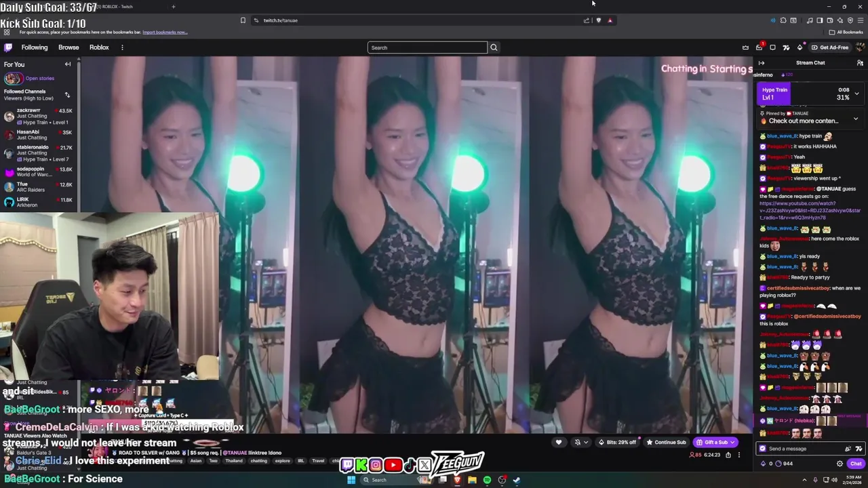
Task: Open Brave Leo AI sparkle icon
Action: (840, 20)
